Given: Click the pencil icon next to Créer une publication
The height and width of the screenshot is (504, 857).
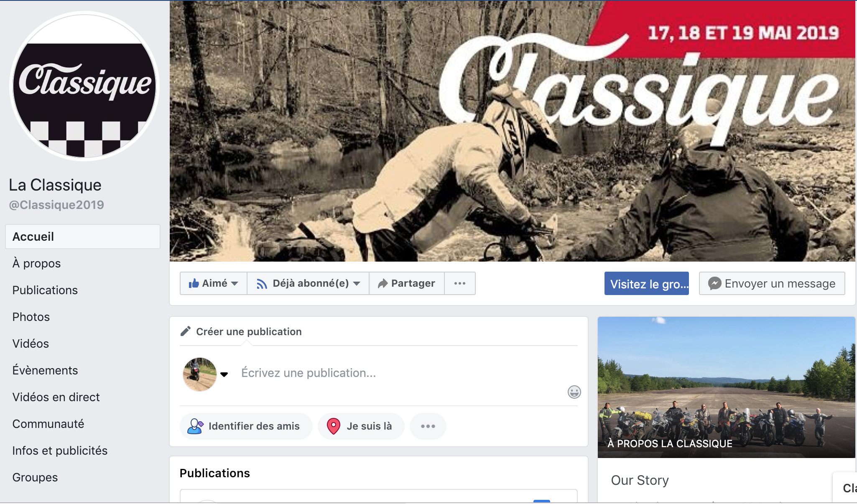Looking at the screenshot, I should coord(185,331).
